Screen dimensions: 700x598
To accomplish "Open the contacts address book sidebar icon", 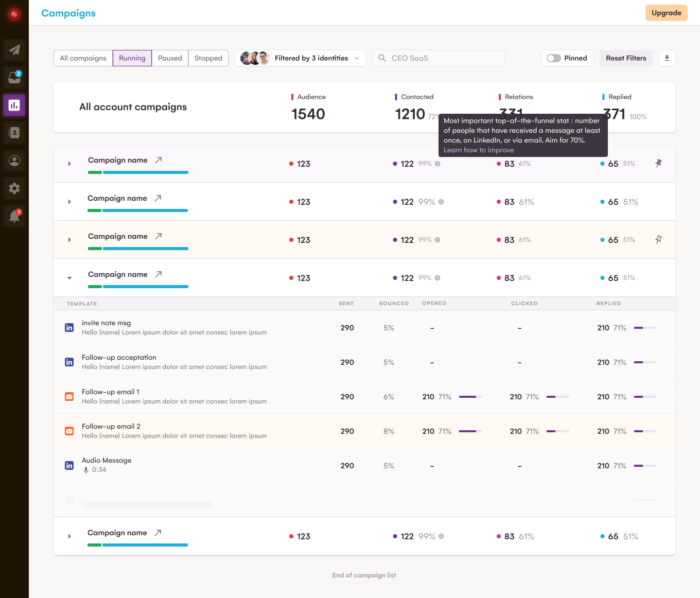I will tap(14, 133).
